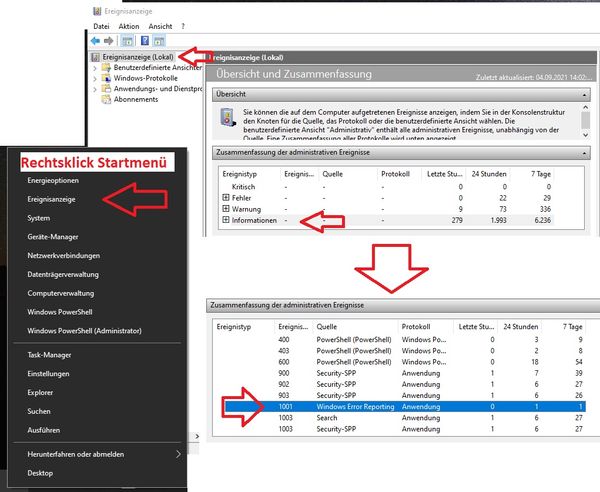Open the Datei menu
The height and width of the screenshot is (492, 600).
(101, 25)
